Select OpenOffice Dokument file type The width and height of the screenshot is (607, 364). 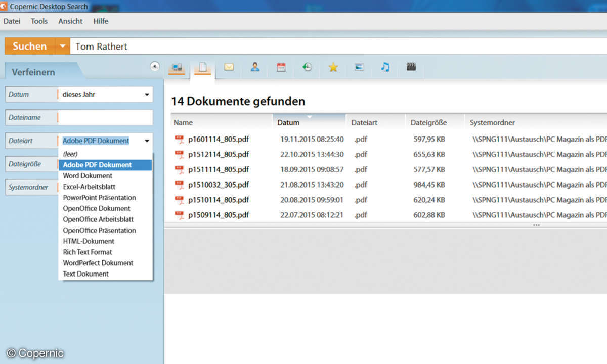click(105, 208)
